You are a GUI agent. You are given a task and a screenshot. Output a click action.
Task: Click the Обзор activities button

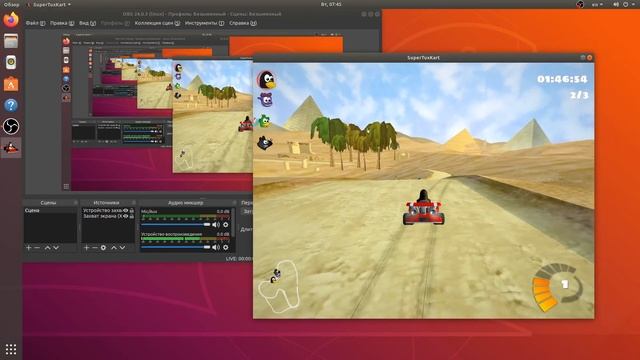point(11,4)
